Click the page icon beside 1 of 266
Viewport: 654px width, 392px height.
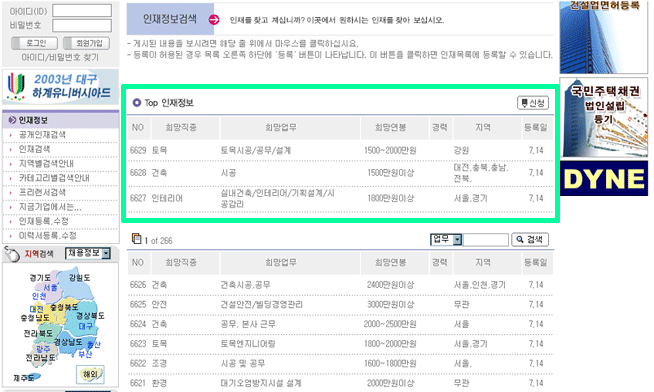[x=136, y=239]
